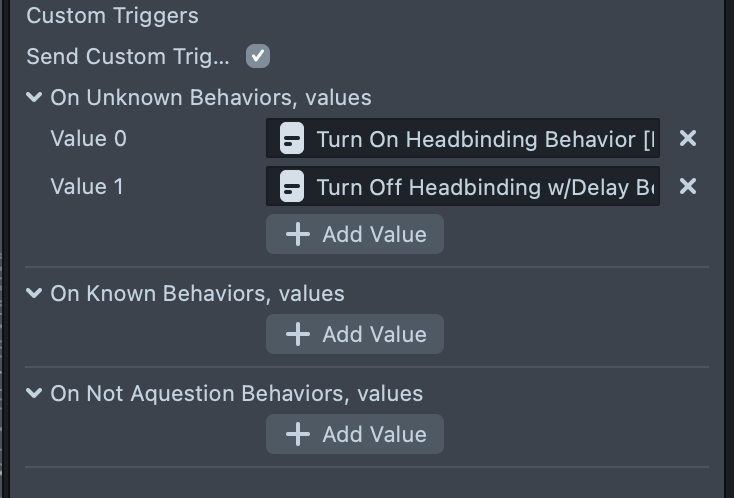The width and height of the screenshot is (734, 498).
Task: Collapse the On Unknown Behaviors section
Action: click(35, 98)
